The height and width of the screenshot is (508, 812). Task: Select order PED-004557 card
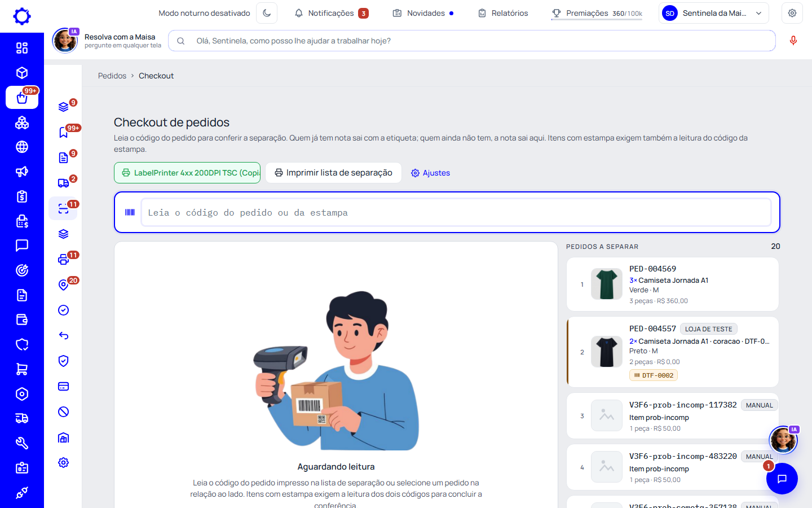point(673,352)
